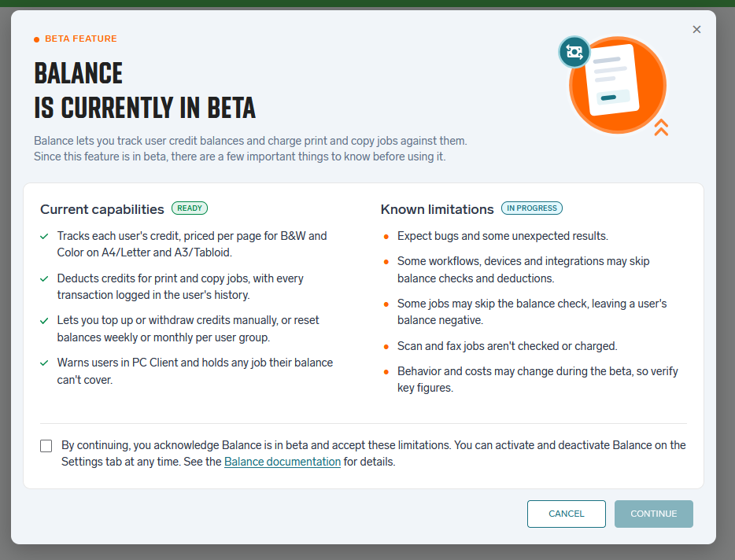
Task: Close the beta dialog with the X icon
Action: point(696,30)
